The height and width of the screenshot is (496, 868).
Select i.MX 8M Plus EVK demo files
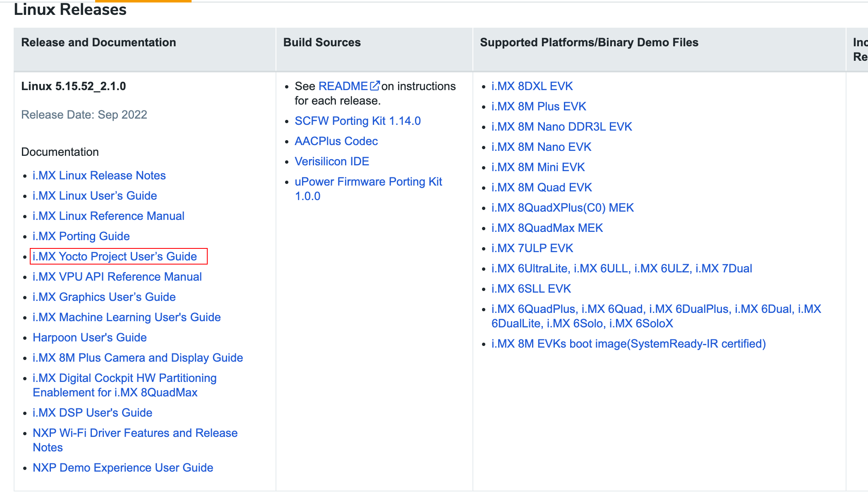[539, 106]
